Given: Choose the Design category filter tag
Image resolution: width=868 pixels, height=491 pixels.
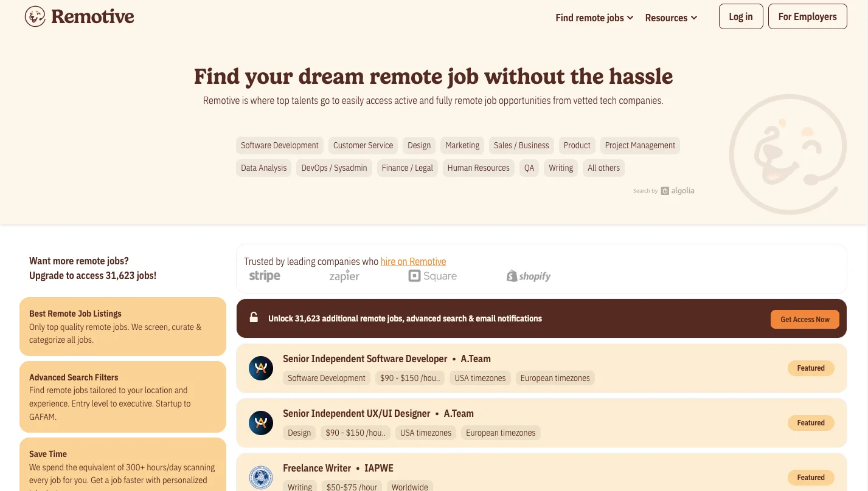Looking at the screenshot, I should point(419,145).
